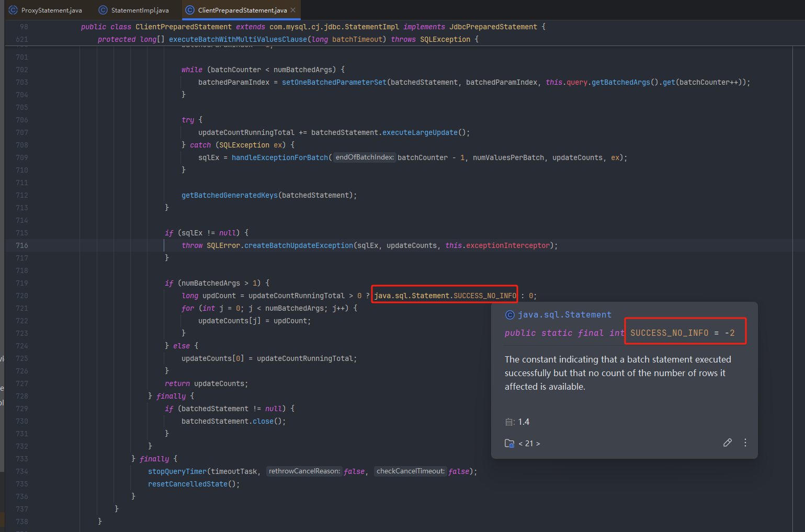Click line number 716 in the gutter
The image size is (805, 532).
tap(22, 245)
